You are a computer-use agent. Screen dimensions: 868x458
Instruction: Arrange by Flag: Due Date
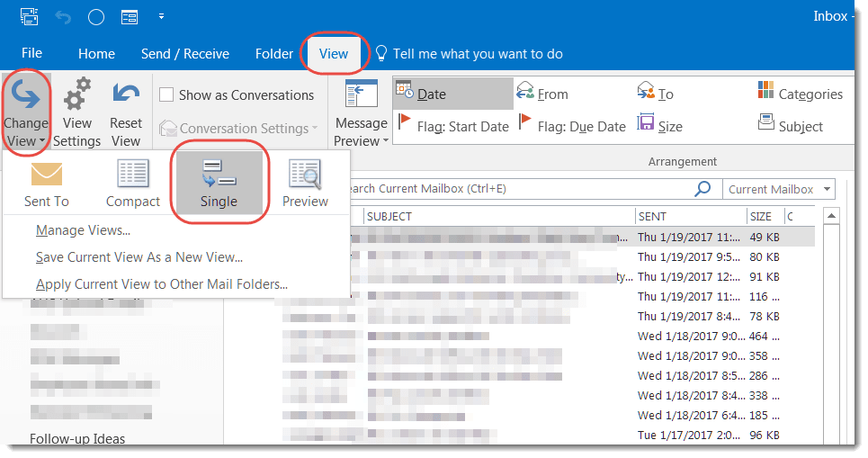pos(572,126)
